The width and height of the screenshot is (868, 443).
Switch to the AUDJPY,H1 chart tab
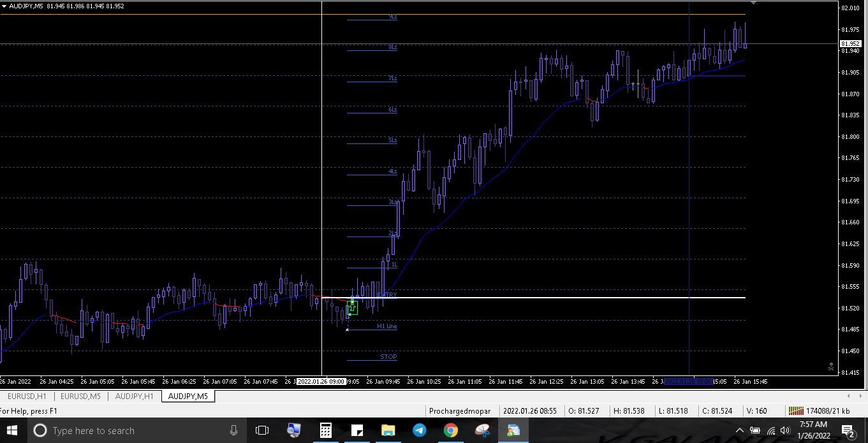coord(134,396)
